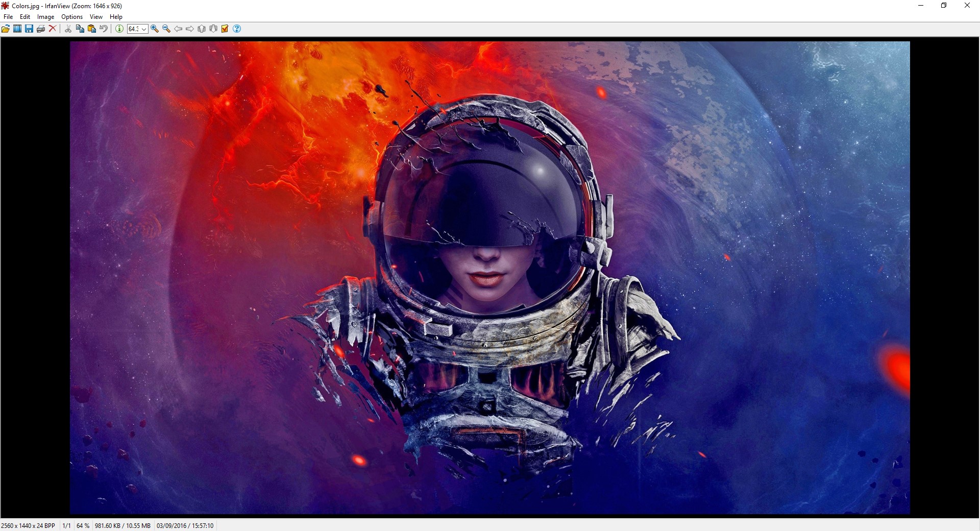Undo the last action with the arrow icon
This screenshot has height=531, width=980.
[104, 29]
